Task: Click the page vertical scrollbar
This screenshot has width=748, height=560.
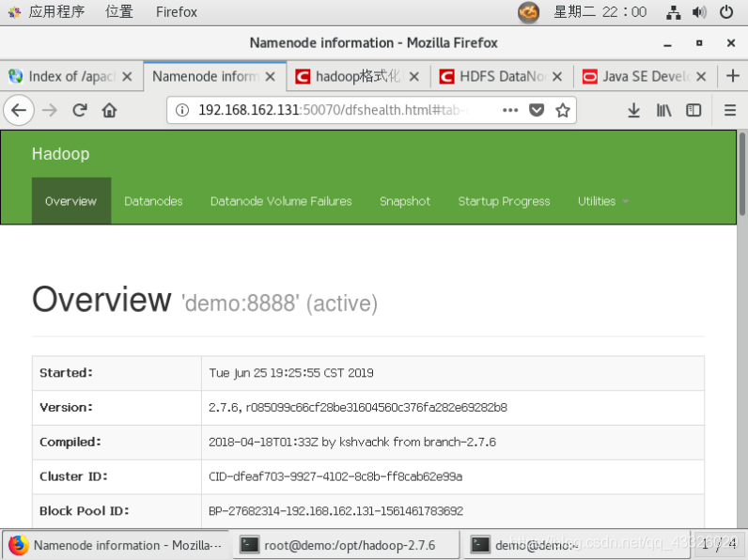Action: [x=741, y=175]
